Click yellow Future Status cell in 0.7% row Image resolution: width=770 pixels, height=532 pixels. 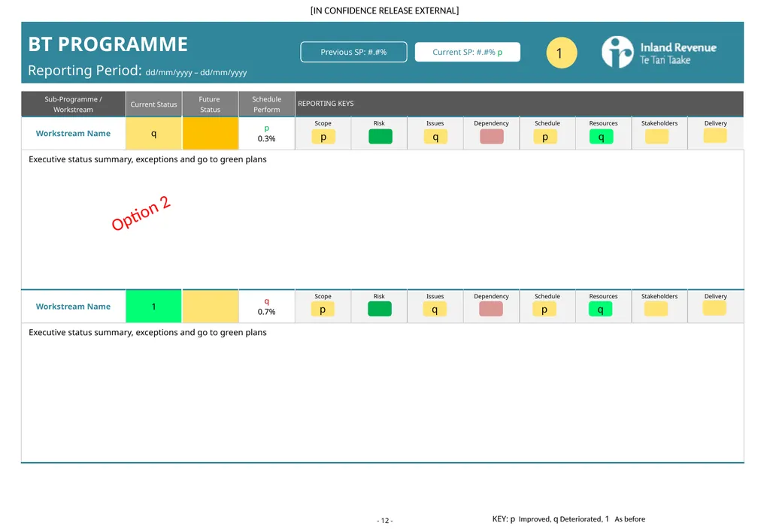point(211,307)
